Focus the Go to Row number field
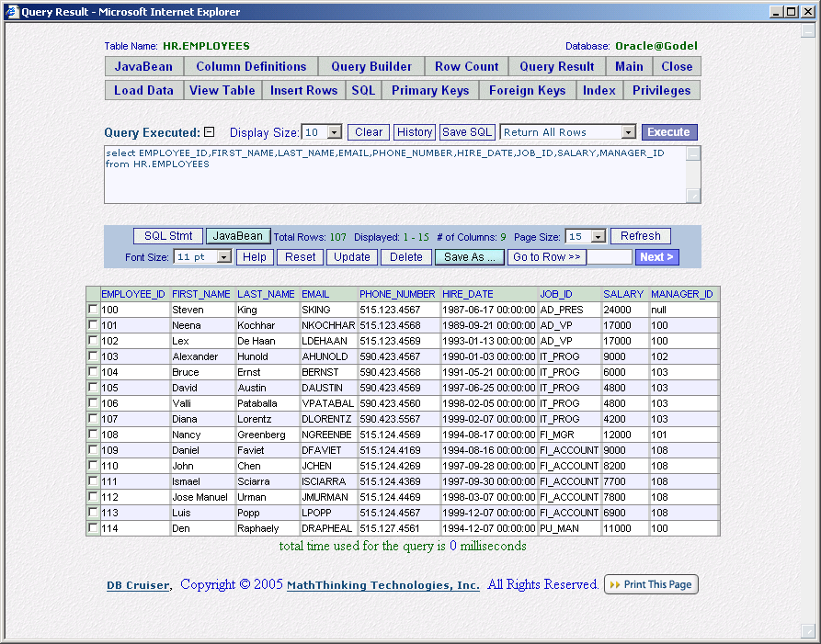This screenshot has height=644, width=821. coord(610,257)
